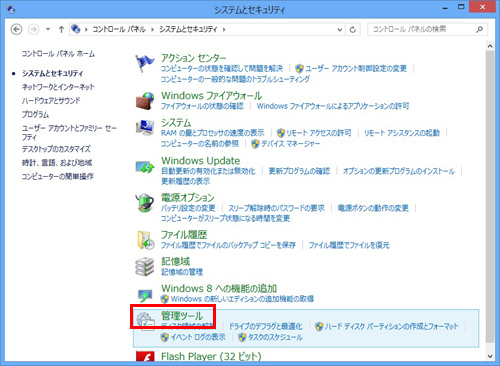Open the システム computer icon
The image size is (500, 366).
point(145,128)
